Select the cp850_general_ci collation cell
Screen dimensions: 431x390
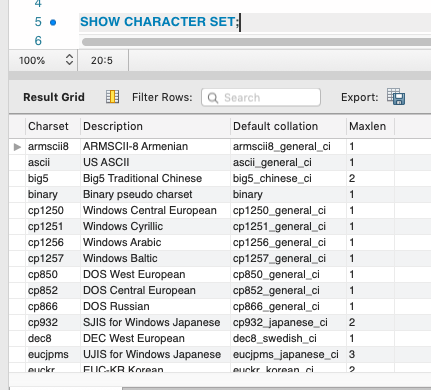click(288, 274)
